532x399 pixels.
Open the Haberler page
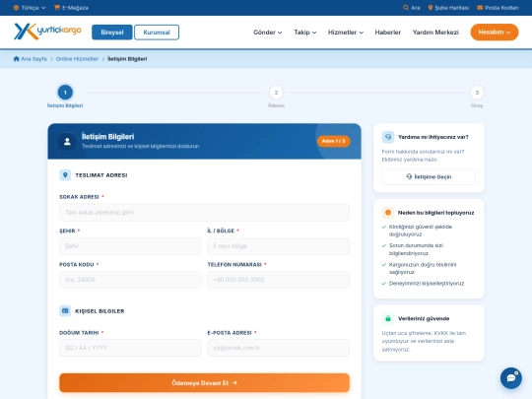point(388,33)
